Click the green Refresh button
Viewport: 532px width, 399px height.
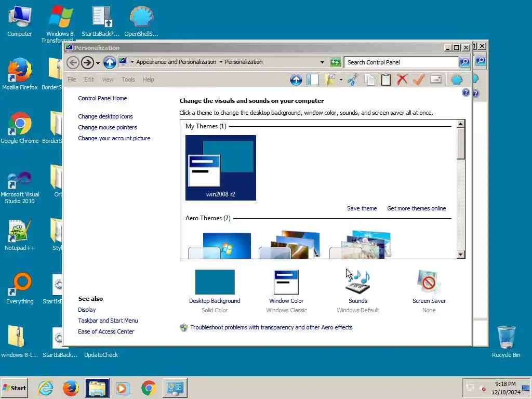tap(335, 62)
